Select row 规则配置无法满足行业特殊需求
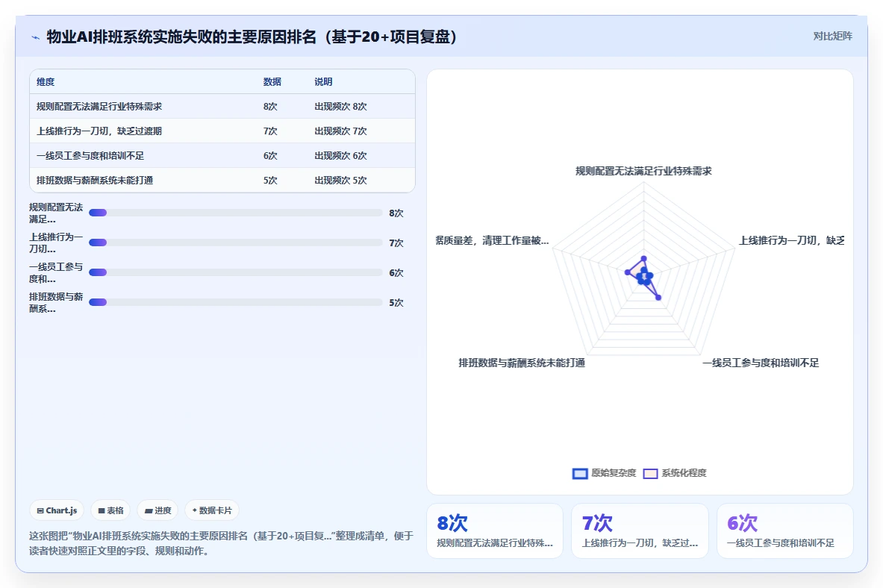The height and width of the screenshot is (588, 883). (222, 107)
